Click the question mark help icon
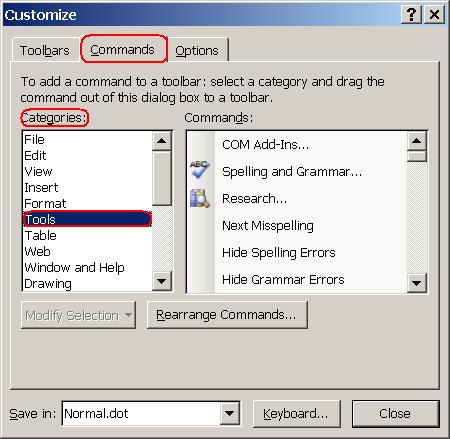This screenshot has height=439, width=450. 411,14
